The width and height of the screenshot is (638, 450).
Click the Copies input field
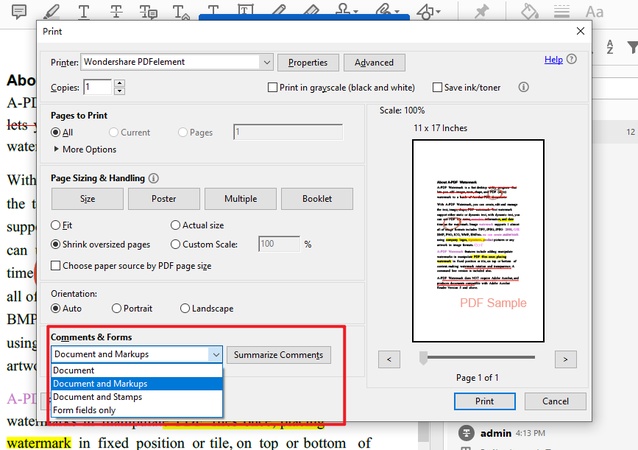(x=97, y=87)
